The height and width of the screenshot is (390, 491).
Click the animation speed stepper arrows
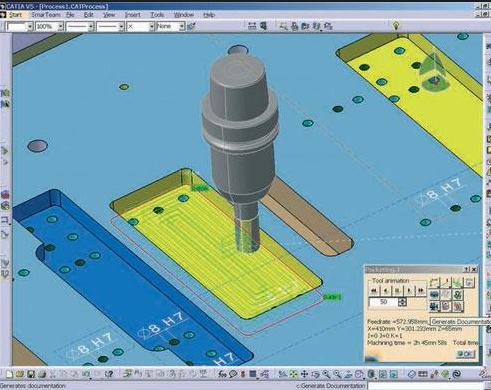[x=402, y=302]
